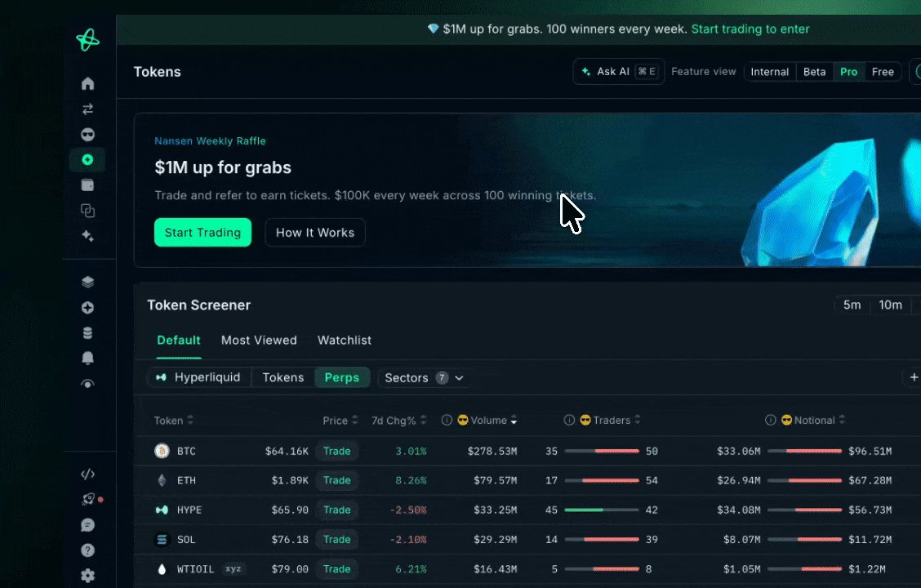Image resolution: width=921 pixels, height=588 pixels.
Task: Click the green Start Trading button
Action: [x=202, y=233]
